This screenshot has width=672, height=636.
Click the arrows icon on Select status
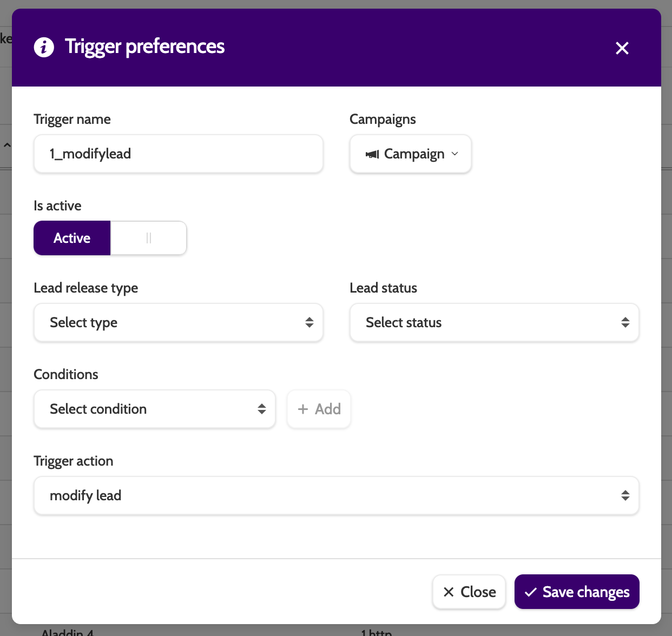625,322
